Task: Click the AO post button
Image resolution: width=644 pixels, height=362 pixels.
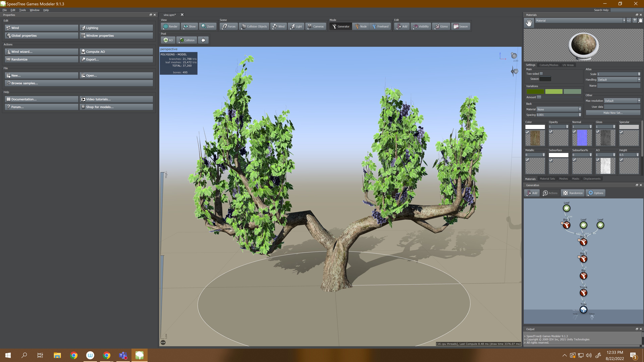Action: [168, 40]
